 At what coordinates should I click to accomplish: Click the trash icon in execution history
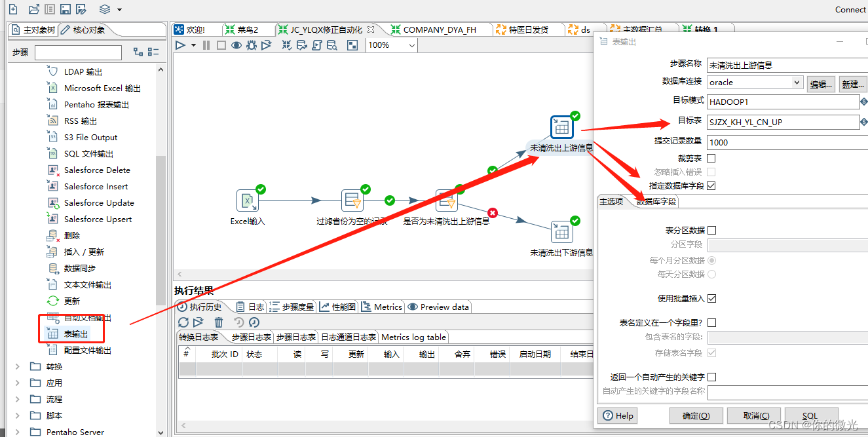pos(219,322)
